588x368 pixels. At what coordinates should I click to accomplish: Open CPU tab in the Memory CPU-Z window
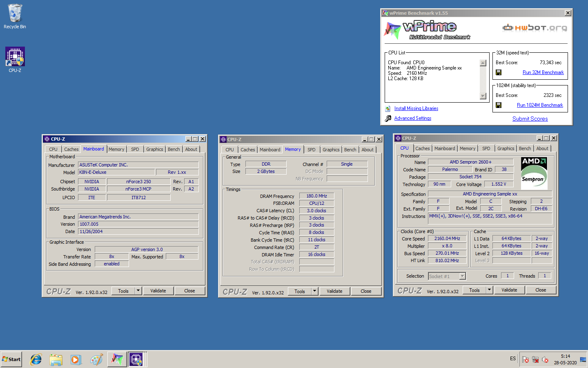(x=230, y=150)
